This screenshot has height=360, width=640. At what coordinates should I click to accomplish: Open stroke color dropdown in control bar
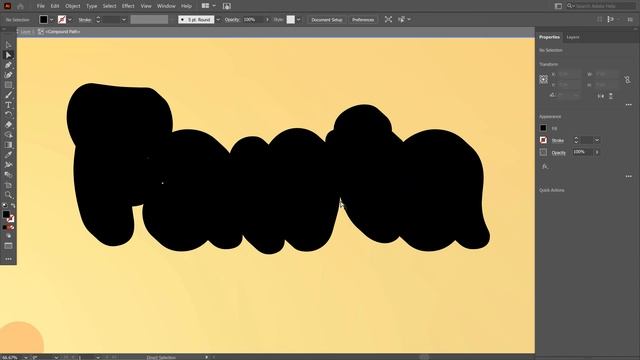[x=70, y=20]
